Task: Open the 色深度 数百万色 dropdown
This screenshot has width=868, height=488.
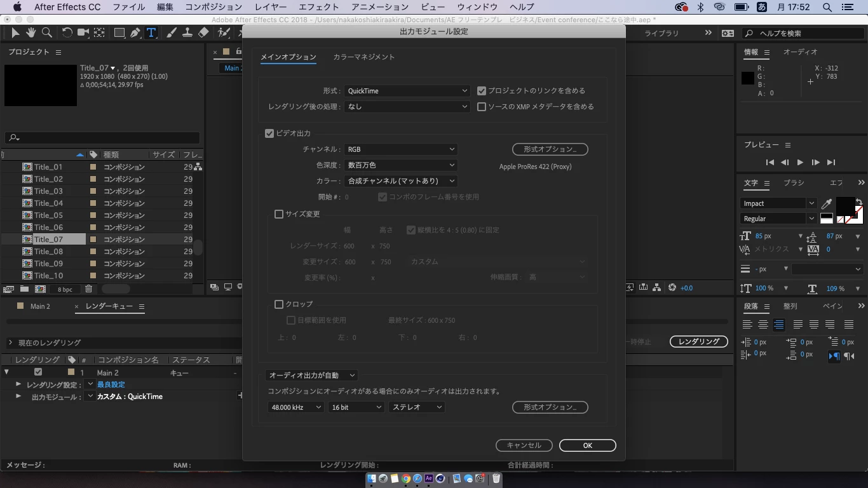Action: [x=401, y=165]
